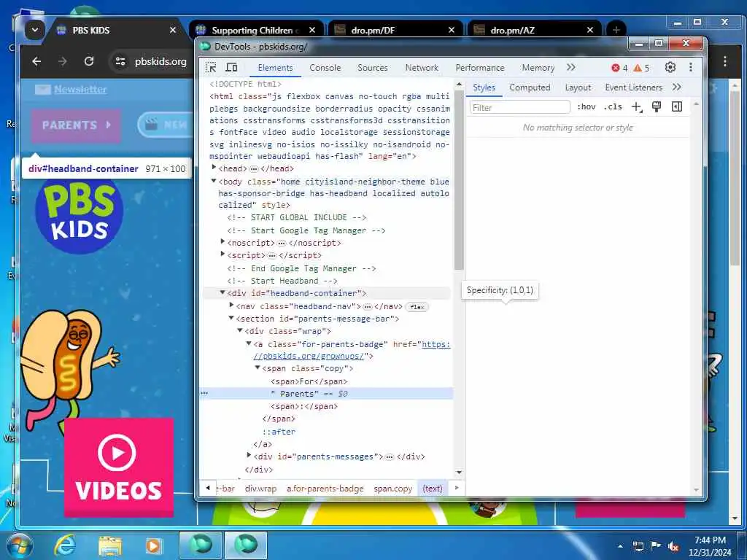
Task: Focus the Styles Filter input field
Action: click(x=519, y=108)
